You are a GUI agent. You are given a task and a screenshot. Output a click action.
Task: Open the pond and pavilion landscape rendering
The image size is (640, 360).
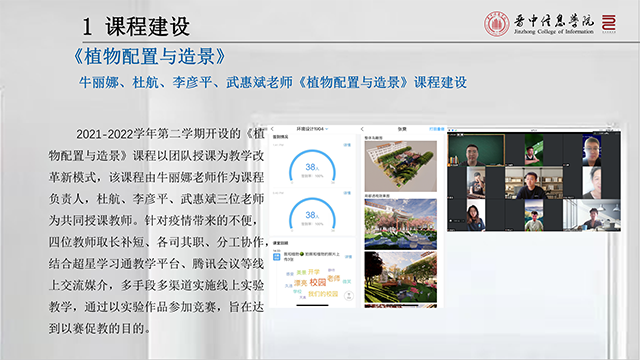pyautogui.click(x=400, y=224)
